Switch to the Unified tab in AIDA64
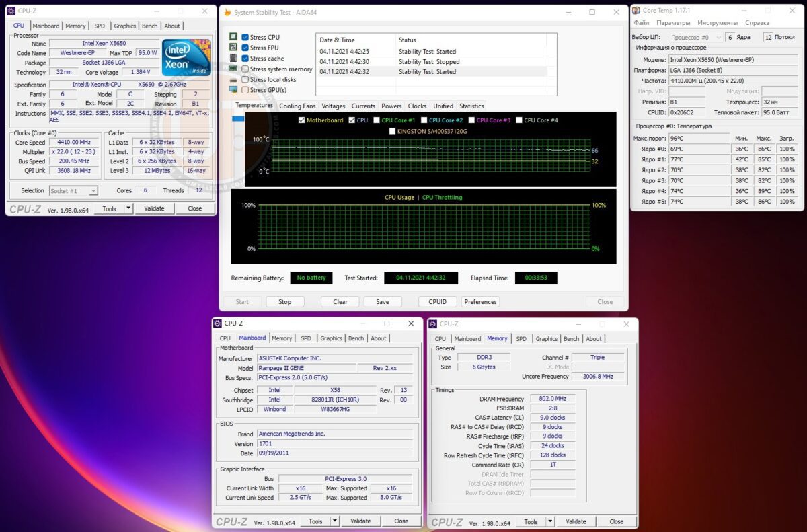This screenshot has height=532, width=807. click(443, 106)
